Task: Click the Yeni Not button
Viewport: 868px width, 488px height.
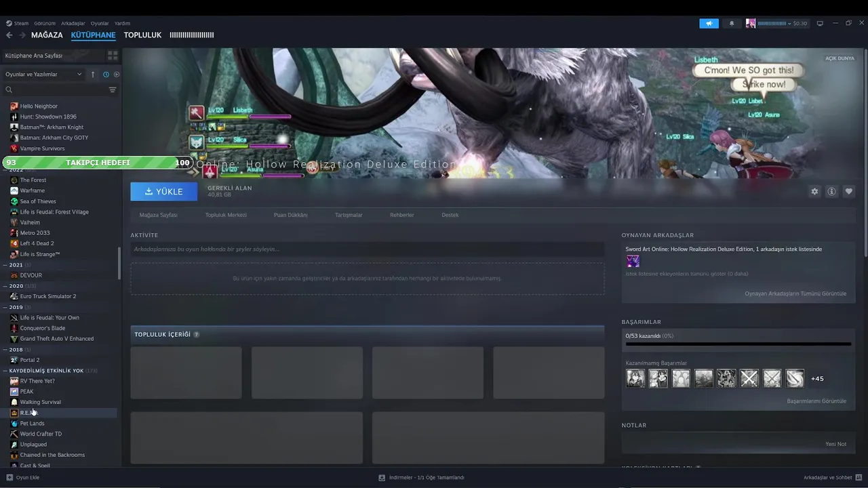Action: pos(835,444)
